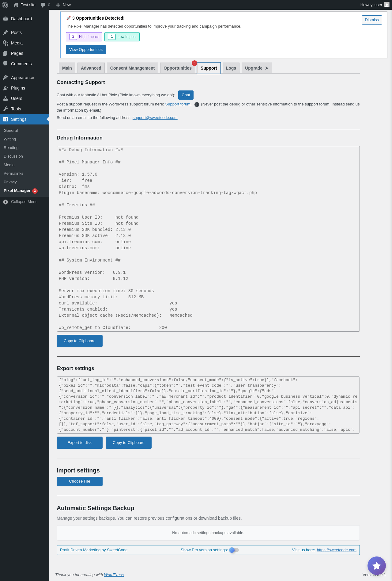
Task: Copy export settings to clipboard
Action: 129,443
